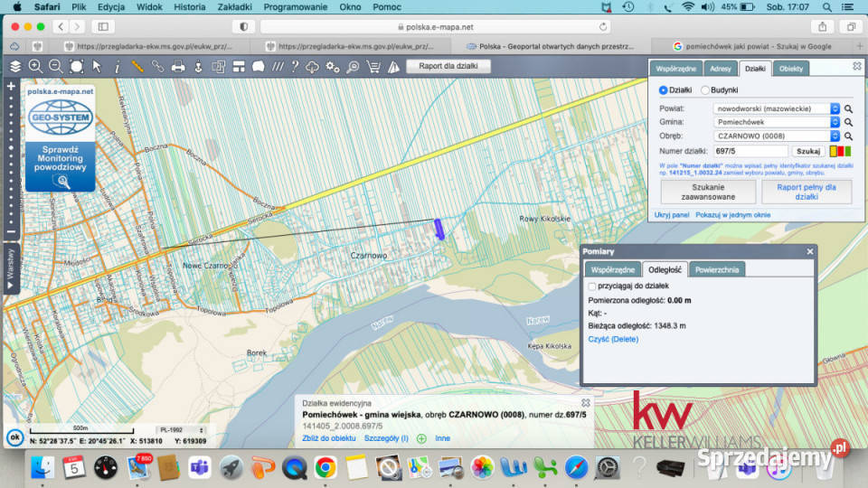Select the Działki radio button

click(664, 90)
